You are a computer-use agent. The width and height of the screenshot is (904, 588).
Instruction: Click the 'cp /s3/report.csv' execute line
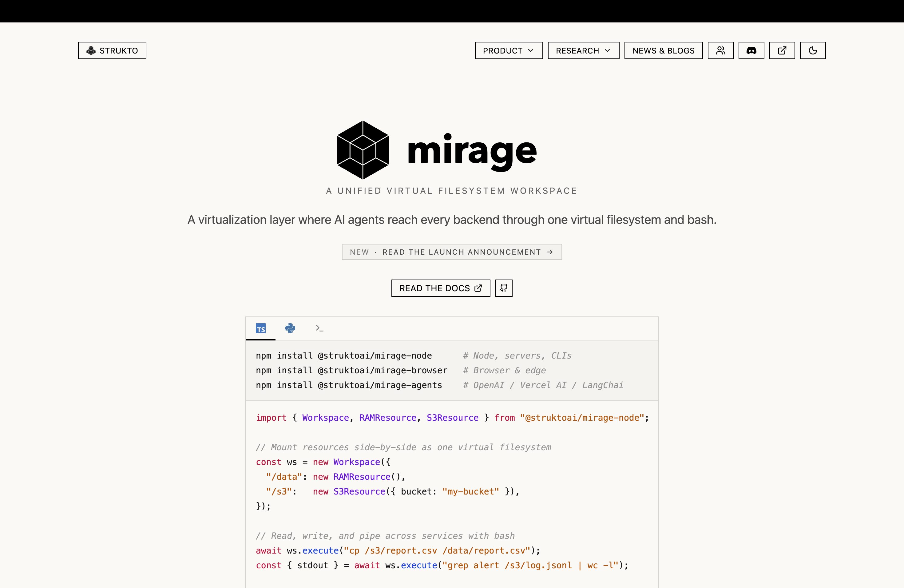tap(398, 551)
